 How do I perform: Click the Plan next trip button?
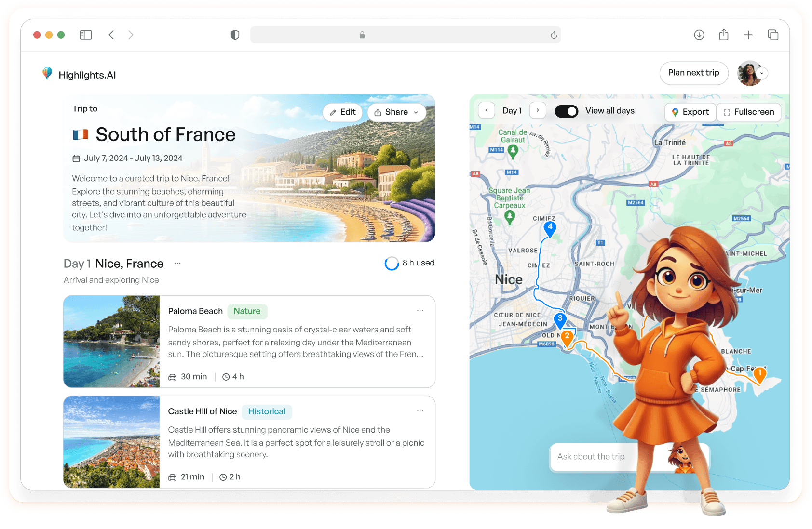(x=694, y=73)
